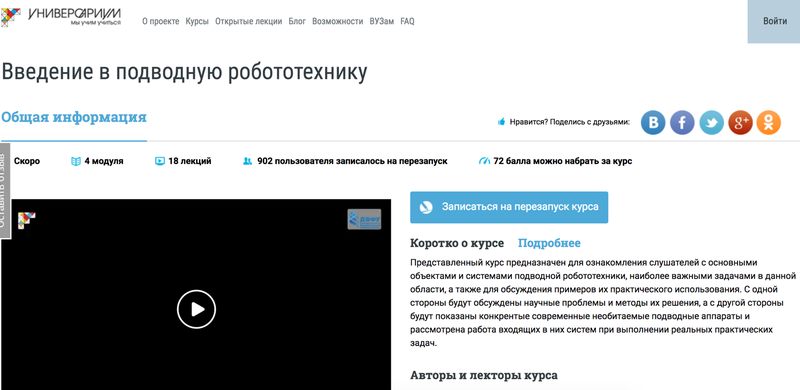800x390 pixels.
Task: Share course via Twitter icon
Action: click(x=711, y=123)
